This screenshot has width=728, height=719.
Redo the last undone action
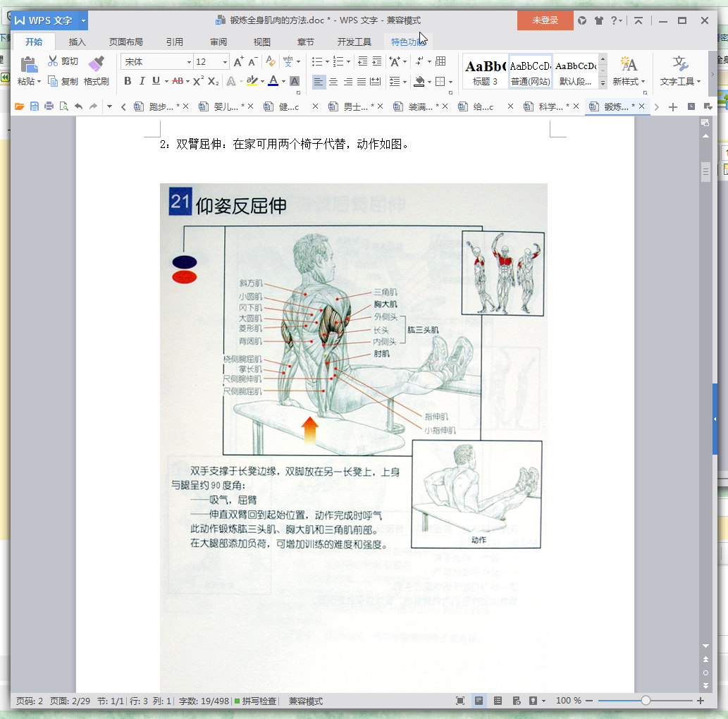click(93, 106)
